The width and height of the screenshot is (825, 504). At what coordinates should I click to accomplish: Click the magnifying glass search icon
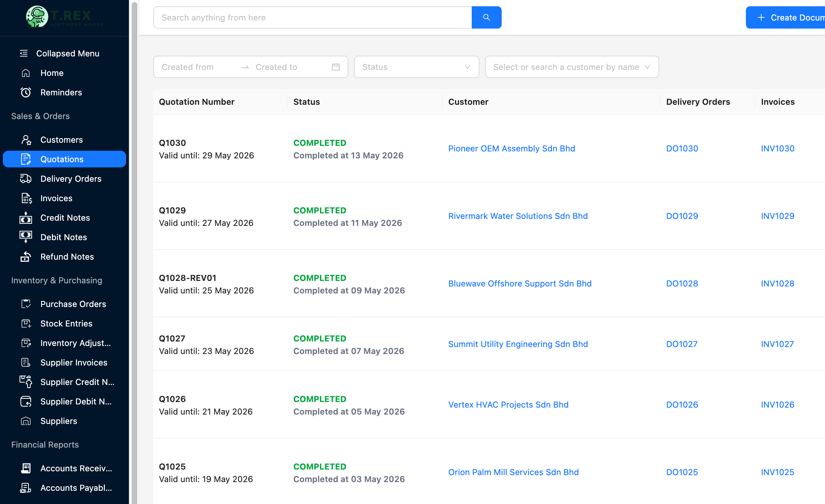point(486,17)
